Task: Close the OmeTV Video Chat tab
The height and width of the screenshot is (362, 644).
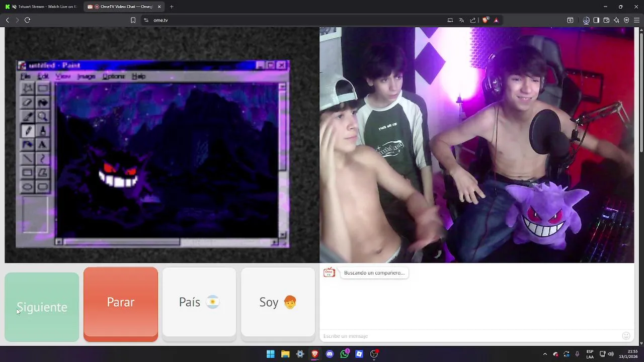Action: [159, 7]
